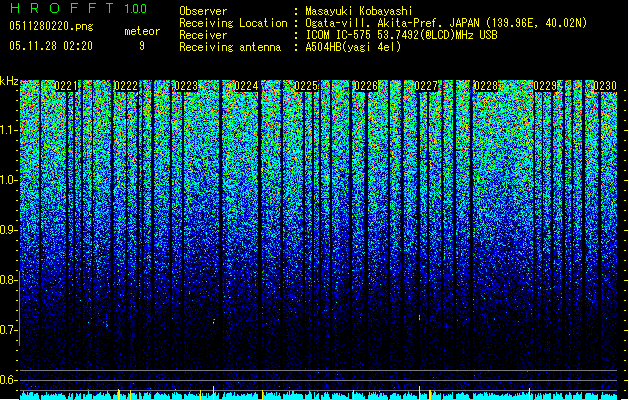Viewport: 629px width, 400px height.
Task: Click the 0.9 frequency axis label
Action: 8,230
